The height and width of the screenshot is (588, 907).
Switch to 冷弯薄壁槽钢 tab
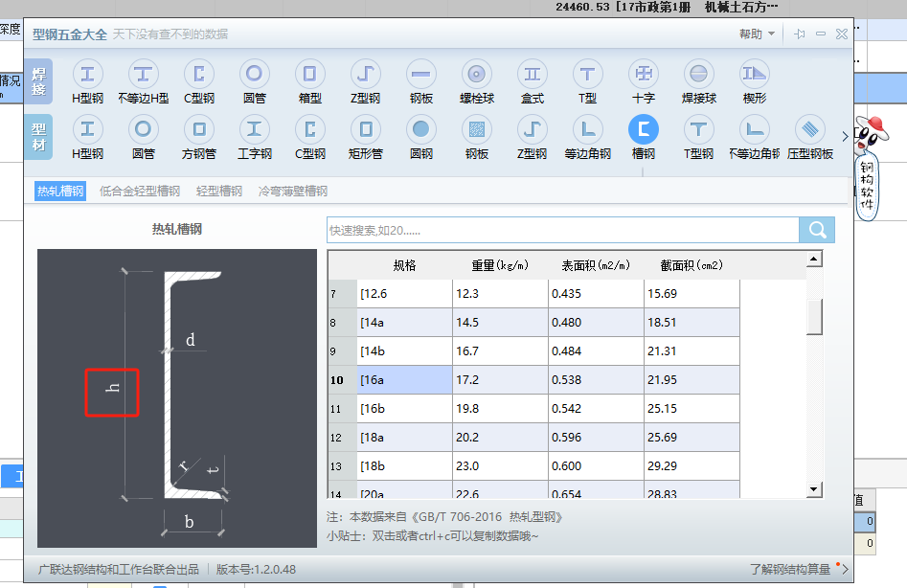[x=293, y=191]
